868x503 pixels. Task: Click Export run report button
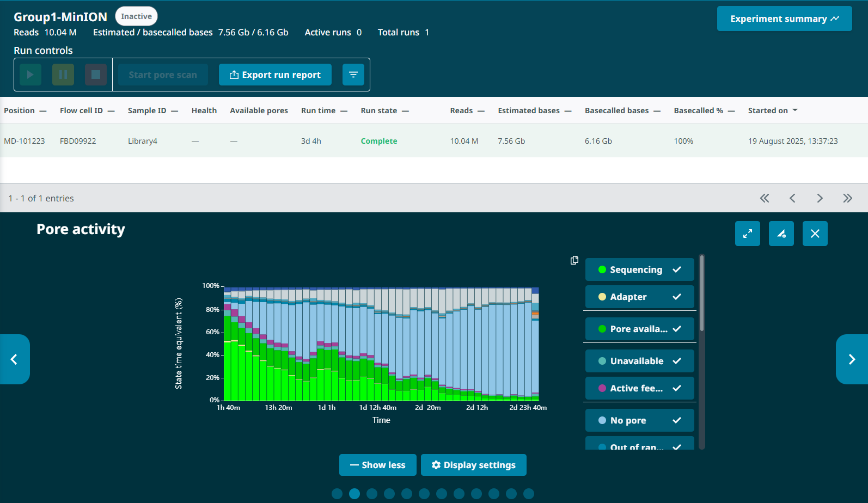(275, 75)
